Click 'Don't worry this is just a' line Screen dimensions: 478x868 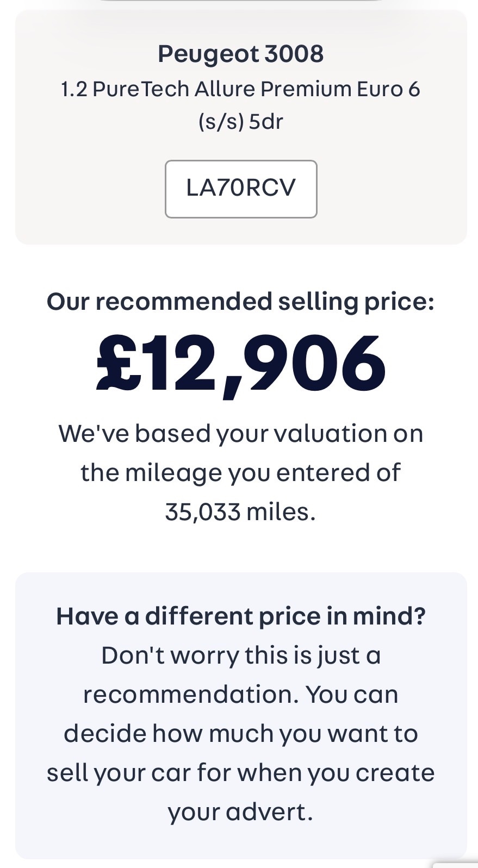tap(240, 655)
